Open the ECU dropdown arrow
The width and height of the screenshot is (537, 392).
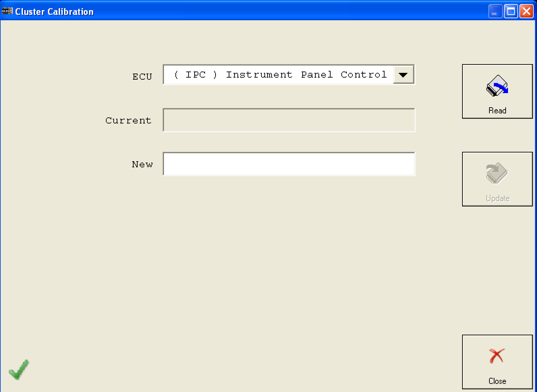[x=403, y=75]
